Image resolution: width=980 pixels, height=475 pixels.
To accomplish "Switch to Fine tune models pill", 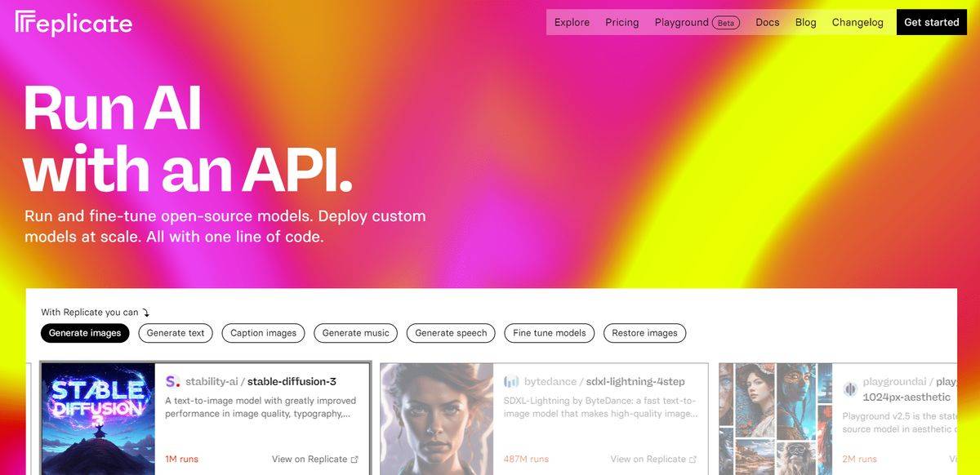I will tap(550, 333).
